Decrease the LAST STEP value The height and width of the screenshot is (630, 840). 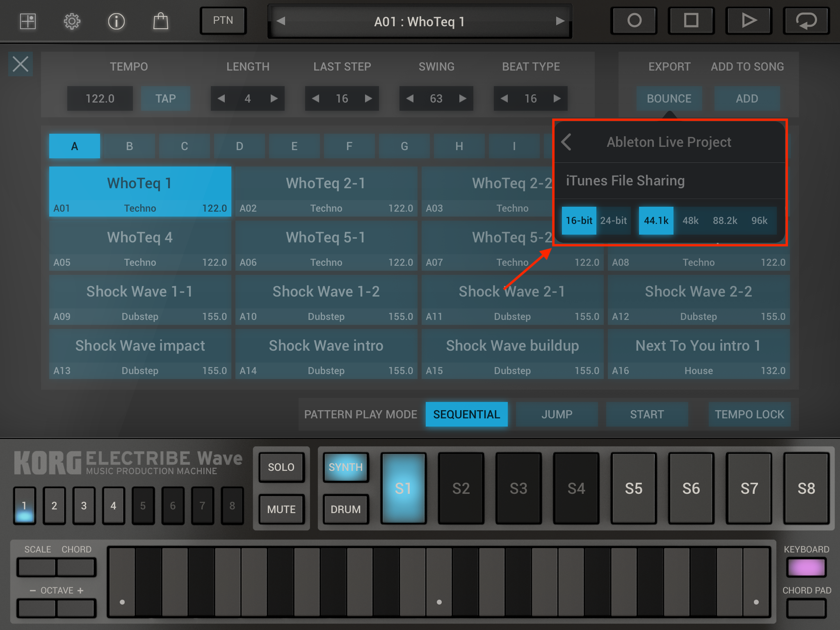pyautogui.click(x=315, y=98)
